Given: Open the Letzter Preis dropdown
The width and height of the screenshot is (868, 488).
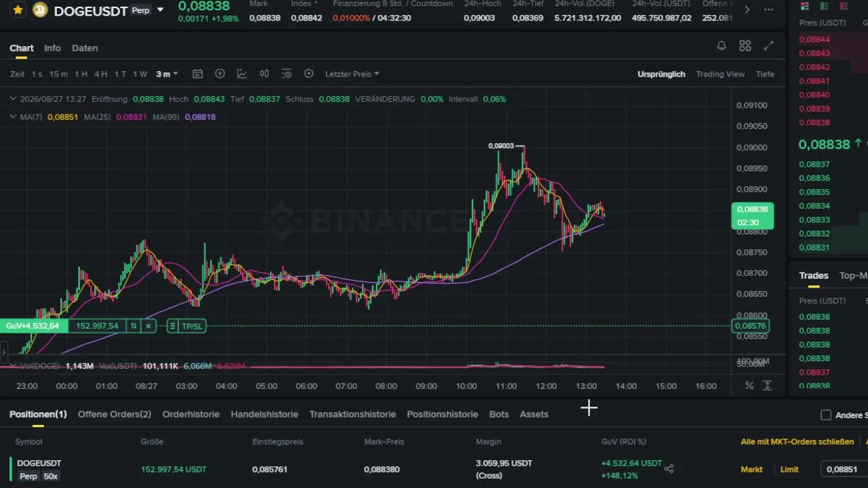Looking at the screenshot, I should tap(352, 74).
